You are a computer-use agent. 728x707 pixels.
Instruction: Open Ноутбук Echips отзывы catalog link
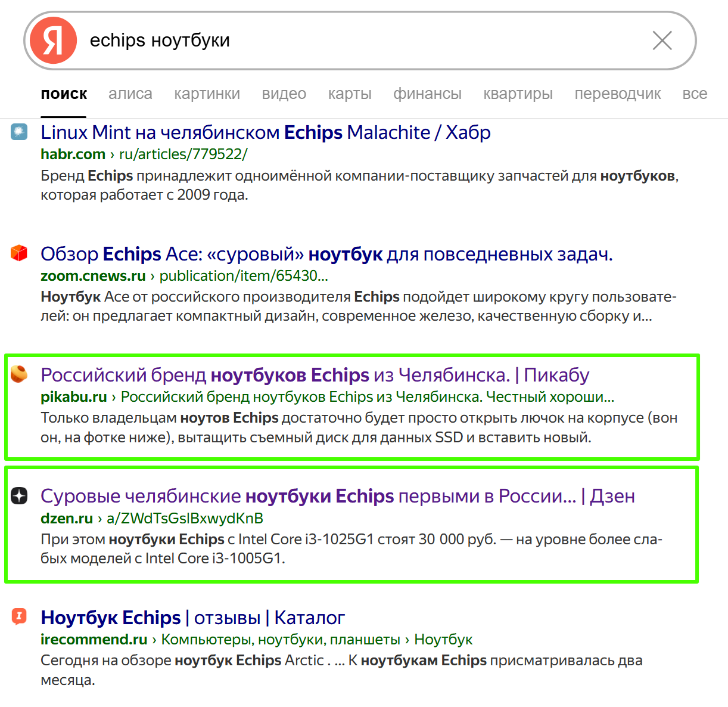(x=192, y=618)
